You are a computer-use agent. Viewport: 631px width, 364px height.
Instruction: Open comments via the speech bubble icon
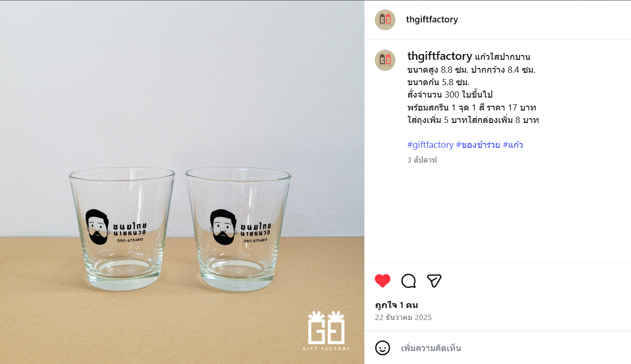408,281
